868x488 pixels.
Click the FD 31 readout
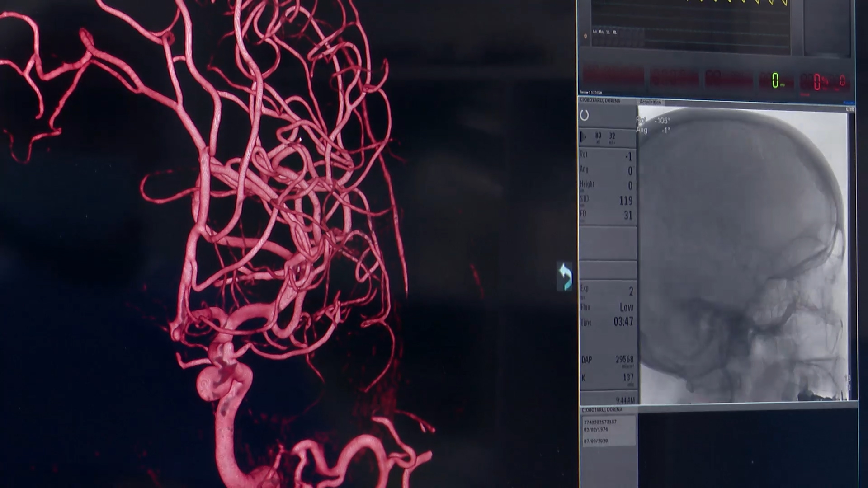tap(628, 215)
